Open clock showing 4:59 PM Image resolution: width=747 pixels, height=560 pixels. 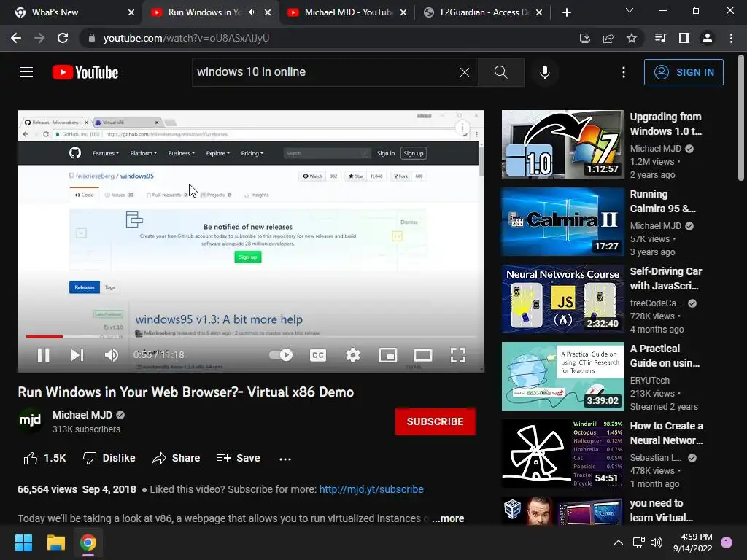[x=693, y=542]
